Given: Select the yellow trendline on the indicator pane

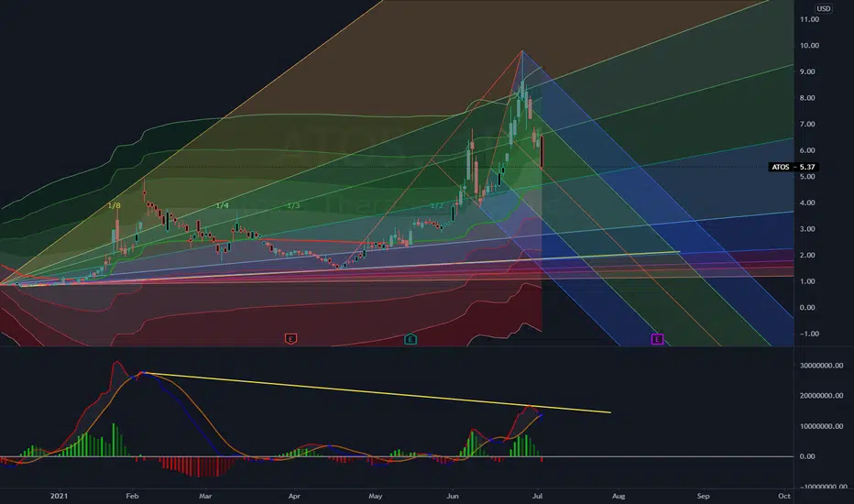Looking at the screenshot, I should click(x=376, y=392).
